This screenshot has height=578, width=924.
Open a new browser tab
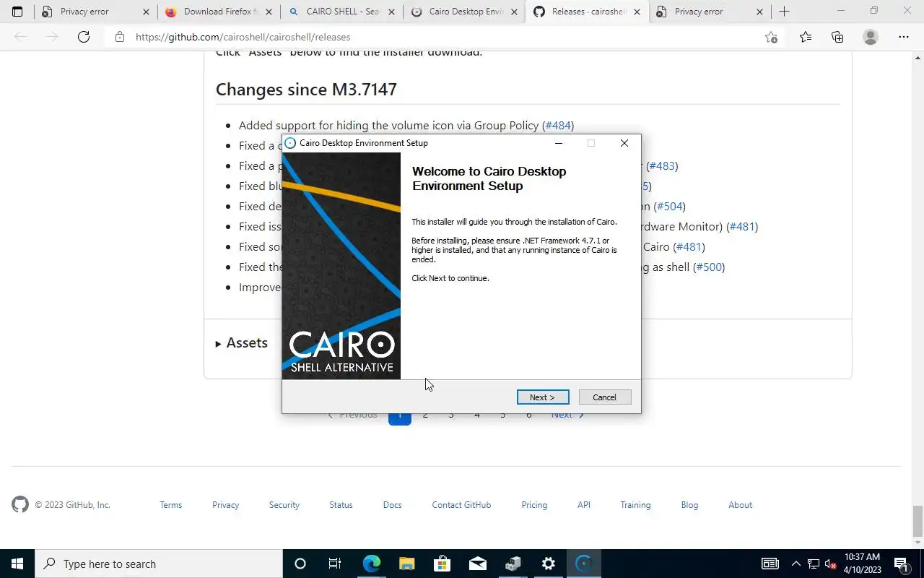point(785,12)
